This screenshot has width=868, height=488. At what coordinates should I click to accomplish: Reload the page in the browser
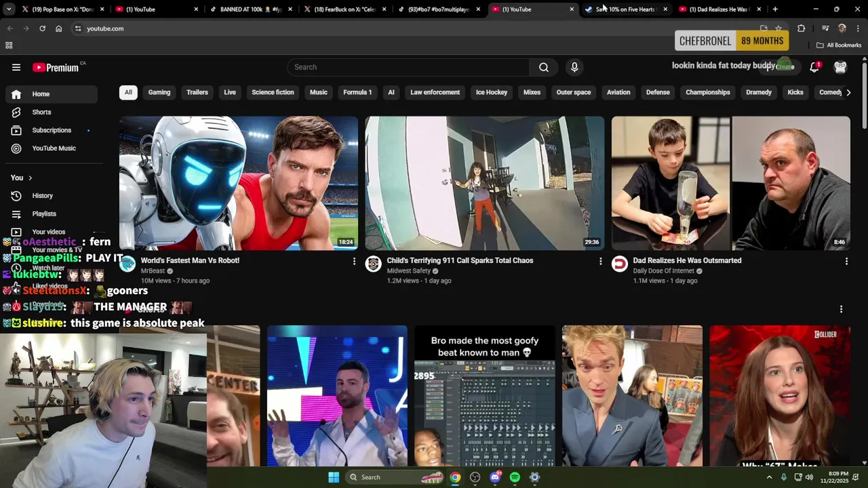(42, 28)
